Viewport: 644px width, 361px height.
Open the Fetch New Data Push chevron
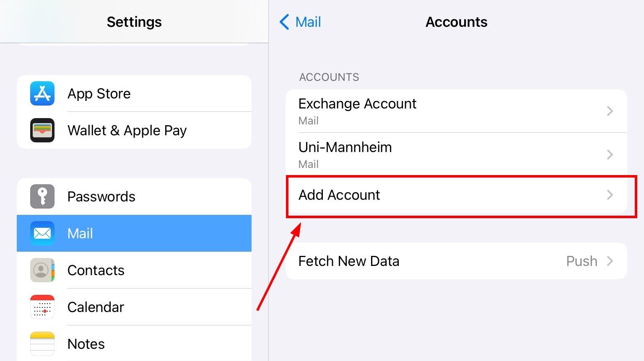point(610,261)
